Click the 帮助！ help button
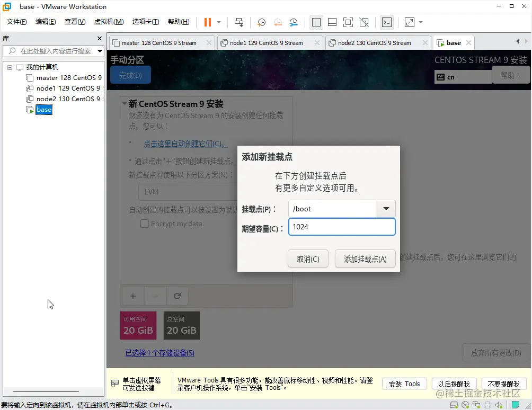 point(510,75)
